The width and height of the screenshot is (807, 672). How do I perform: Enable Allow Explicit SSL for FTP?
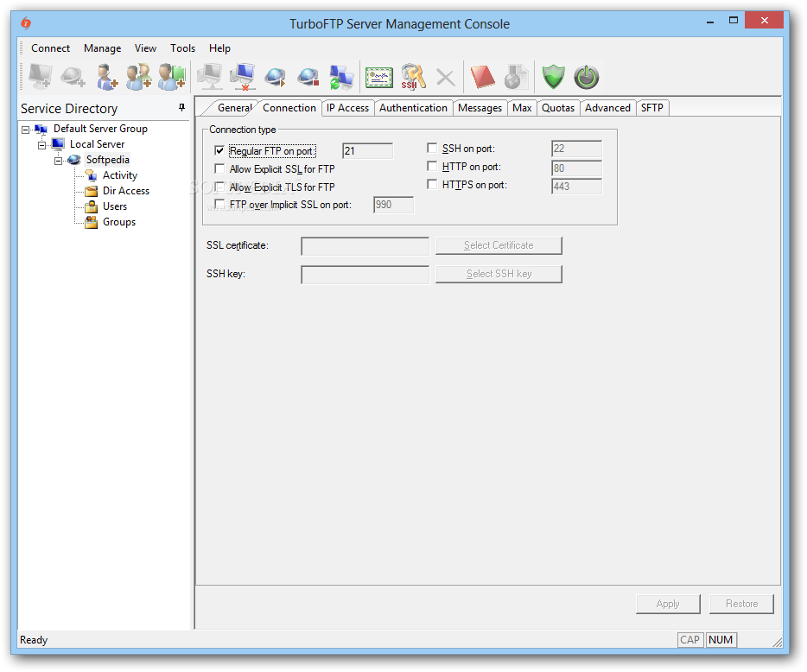(219, 168)
